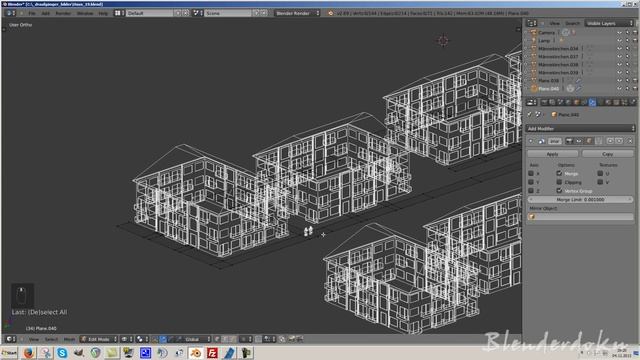Toggle modifier display in edit mode
This screenshot has height=360, width=640.
[x=589, y=141]
